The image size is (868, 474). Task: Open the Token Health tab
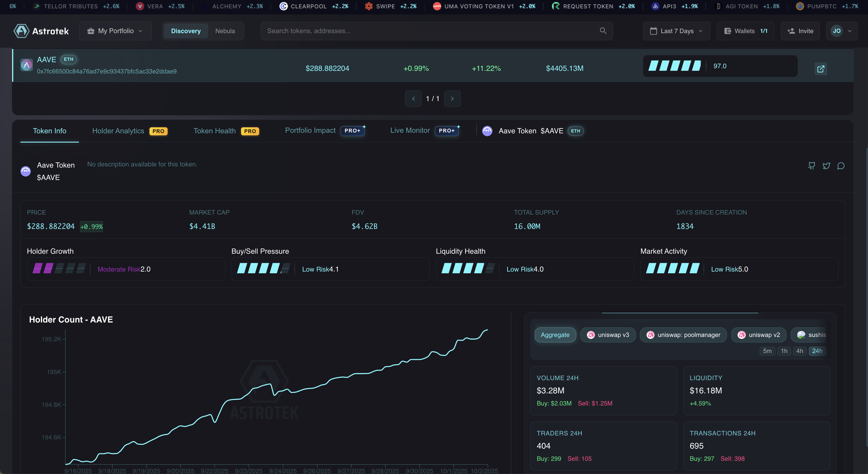coord(215,131)
